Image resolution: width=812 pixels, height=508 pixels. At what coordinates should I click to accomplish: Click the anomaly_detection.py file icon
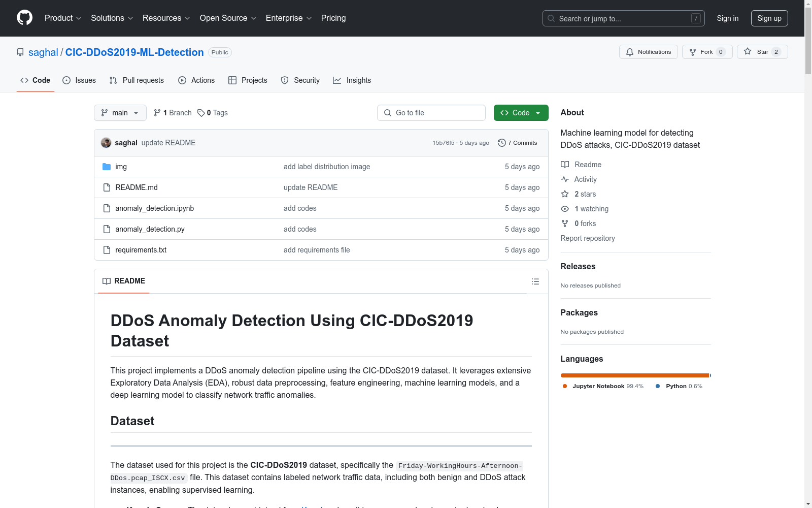[107, 229]
